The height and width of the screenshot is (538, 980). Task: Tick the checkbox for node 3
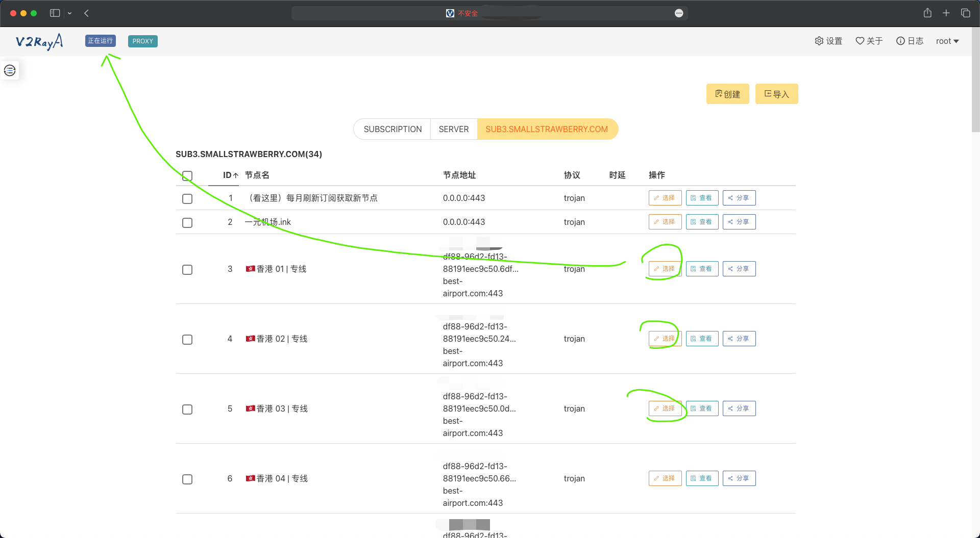coord(187,269)
